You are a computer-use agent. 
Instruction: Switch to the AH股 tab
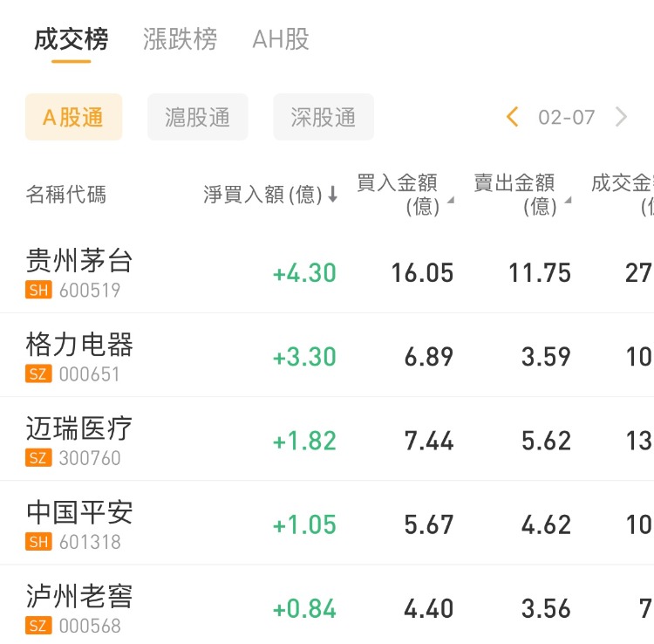click(x=280, y=40)
